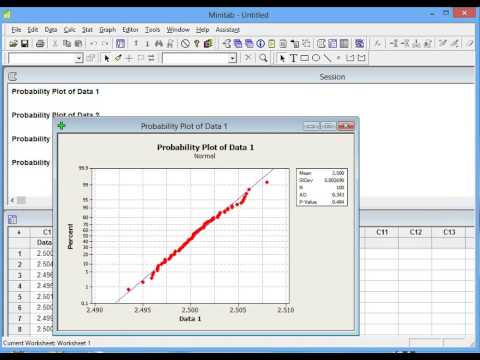Viewport: 480px width, 360px height.
Task: Select column header C13
Action: click(x=449, y=232)
